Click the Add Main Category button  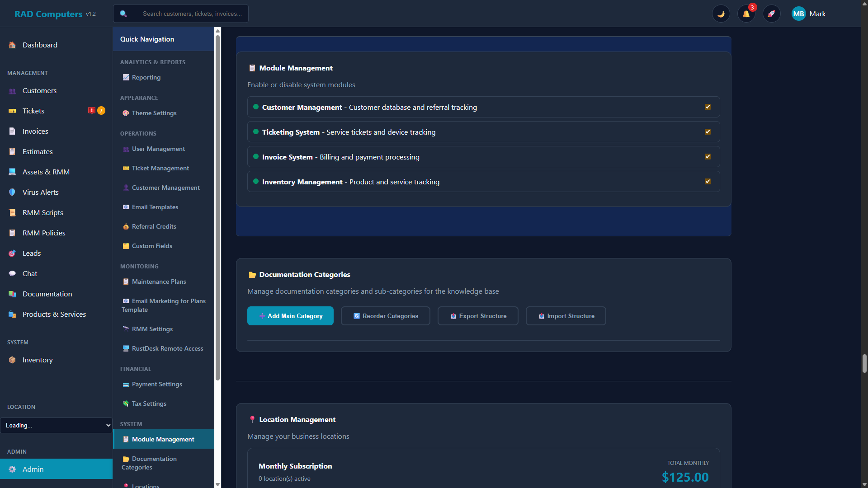click(290, 316)
